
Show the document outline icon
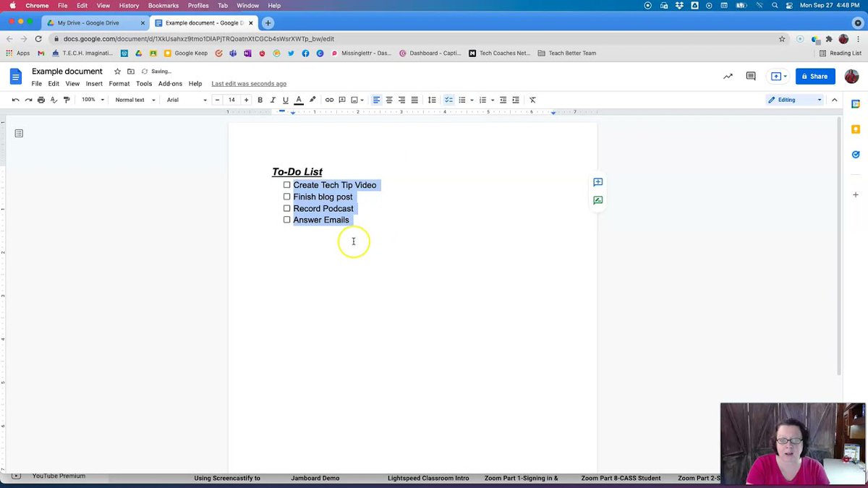click(19, 133)
